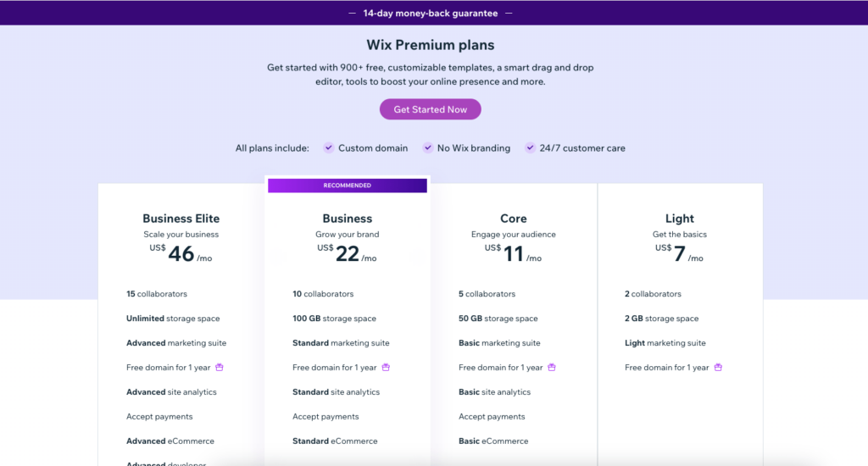Select the Business Elite plan heading
Image resolution: width=868 pixels, height=466 pixels.
click(181, 219)
